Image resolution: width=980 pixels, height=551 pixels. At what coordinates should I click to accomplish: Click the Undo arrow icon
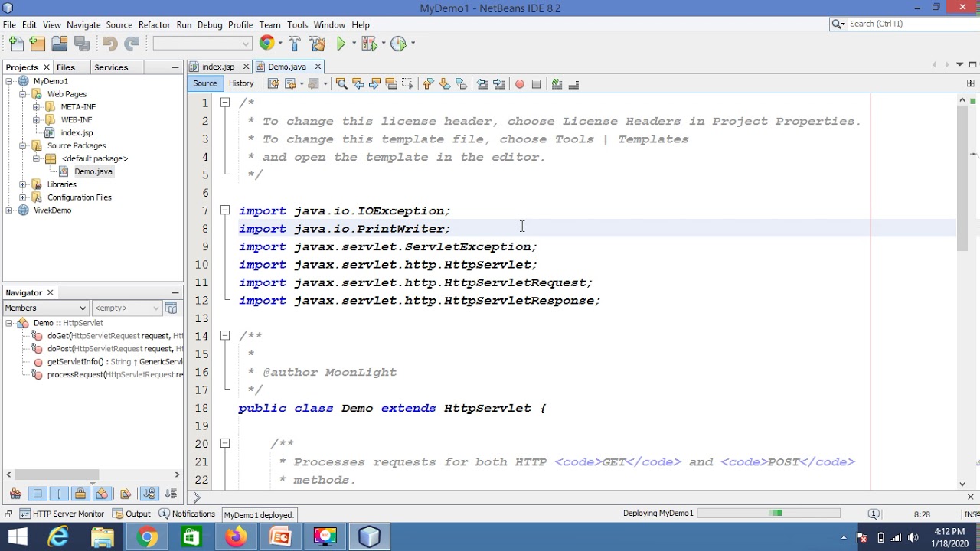[x=109, y=44]
